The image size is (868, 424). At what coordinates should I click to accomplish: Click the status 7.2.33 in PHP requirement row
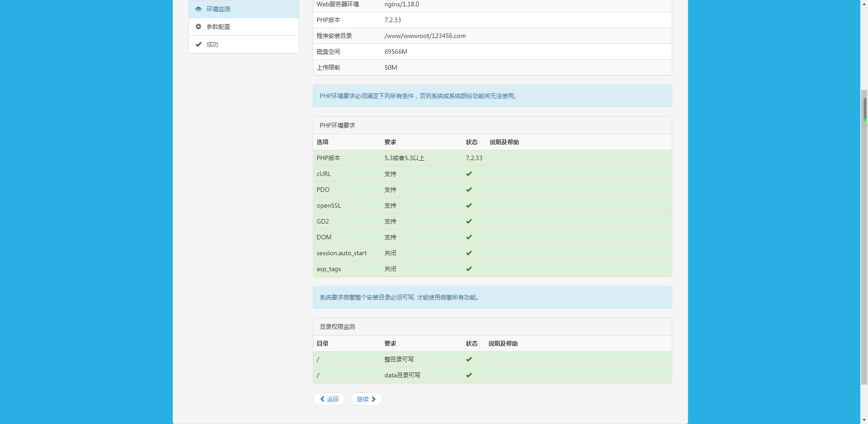474,158
